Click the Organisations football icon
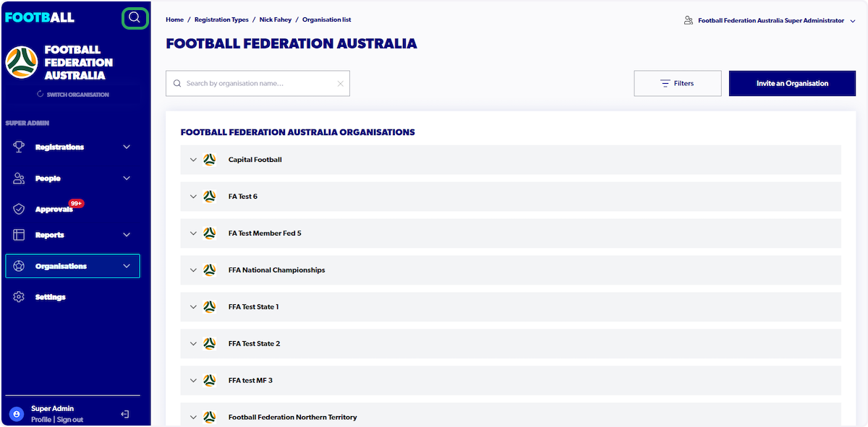Image resolution: width=868 pixels, height=427 pixels. [x=20, y=266]
